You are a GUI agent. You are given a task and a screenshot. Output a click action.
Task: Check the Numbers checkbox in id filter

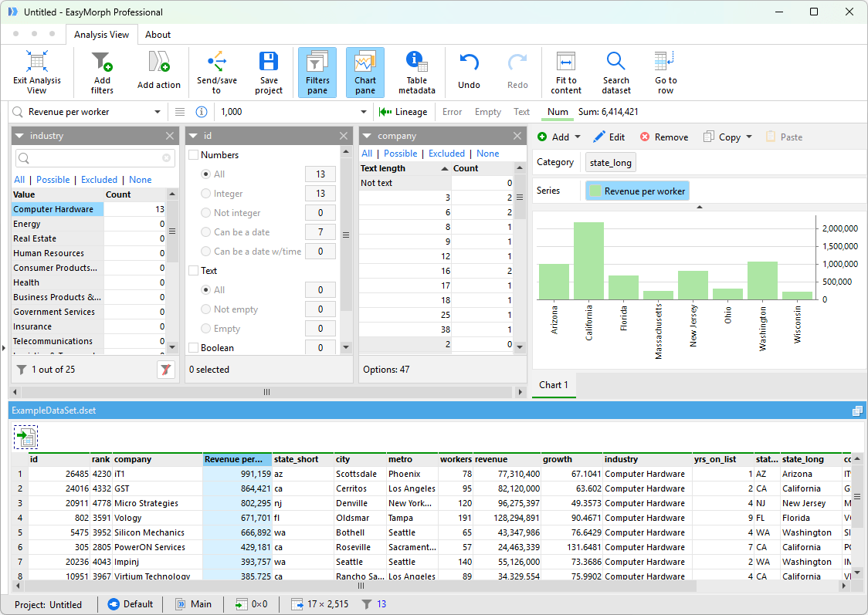pyautogui.click(x=194, y=155)
